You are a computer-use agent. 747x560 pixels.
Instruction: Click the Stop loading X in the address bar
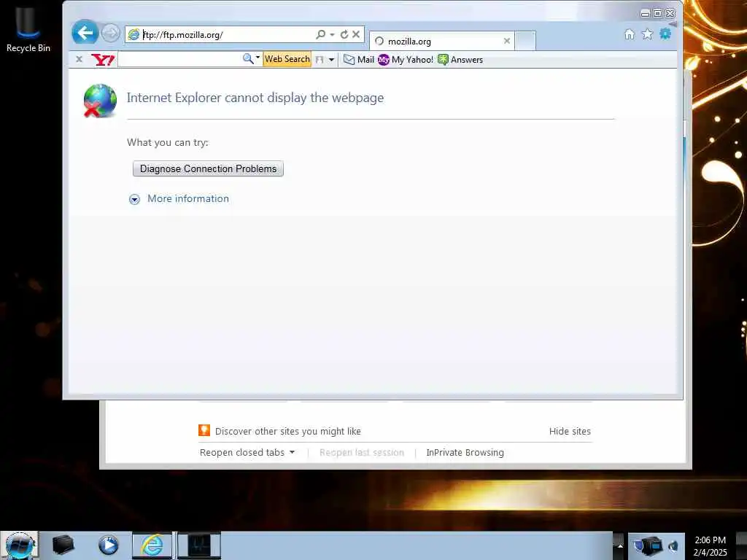click(x=356, y=34)
